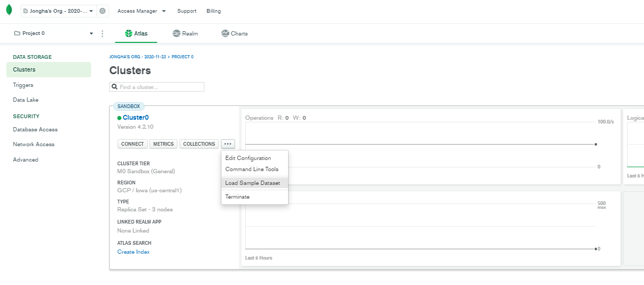Choose Terminate from the cluster menu
644x285 pixels.
[x=255, y=197]
